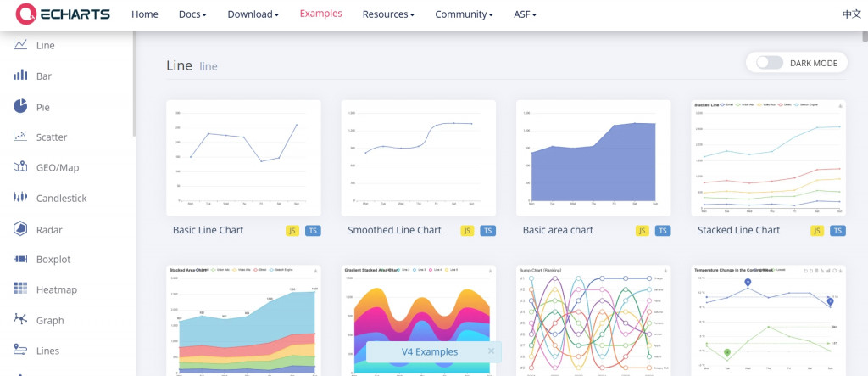868x376 pixels.
Task: Open the Radar chart category icon
Action: pyautogui.click(x=20, y=228)
